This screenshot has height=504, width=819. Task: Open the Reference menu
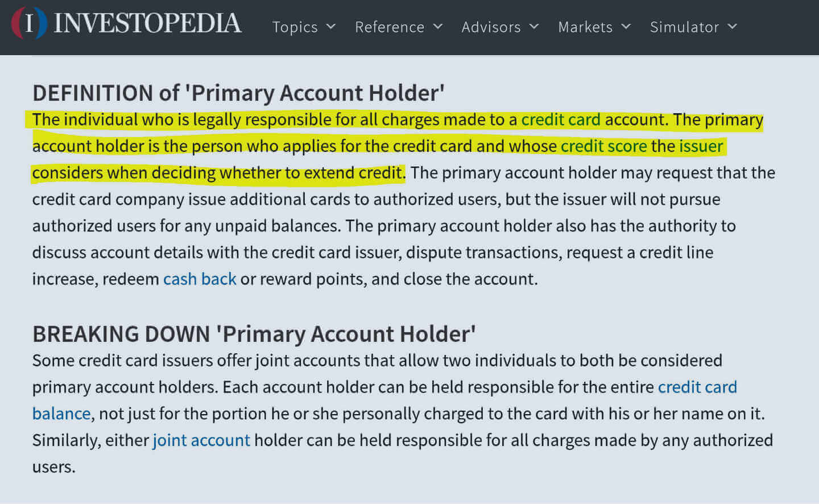pos(390,27)
